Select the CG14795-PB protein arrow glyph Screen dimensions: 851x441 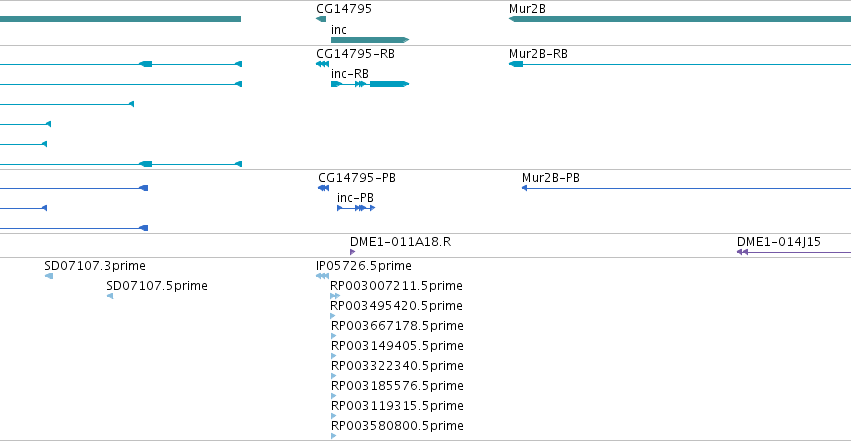323,188
